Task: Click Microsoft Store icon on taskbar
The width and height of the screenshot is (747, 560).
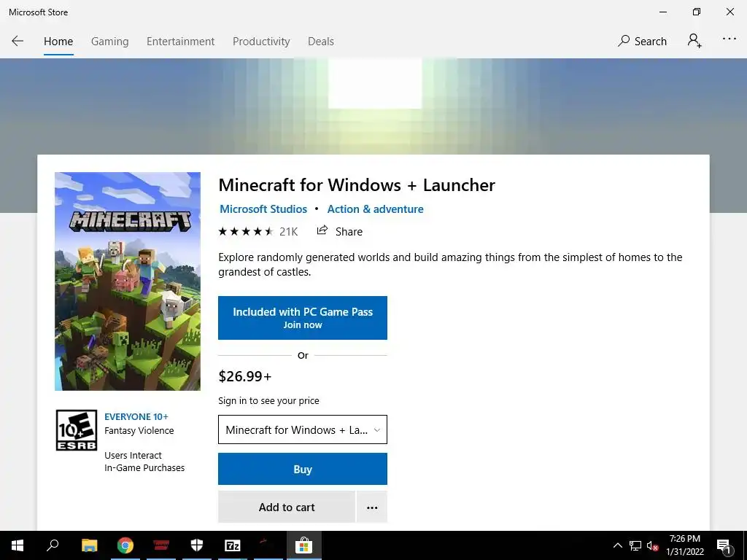Action: click(x=304, y=545)
